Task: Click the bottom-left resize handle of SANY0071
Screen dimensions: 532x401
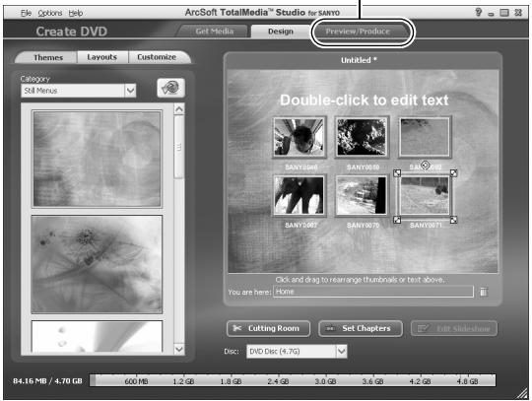Action: [397, 220]
